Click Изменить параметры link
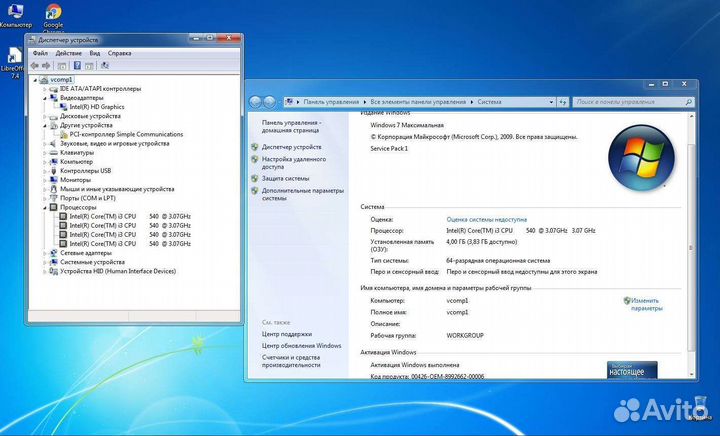This screenshot has width=720, height=436. (645, 304)
